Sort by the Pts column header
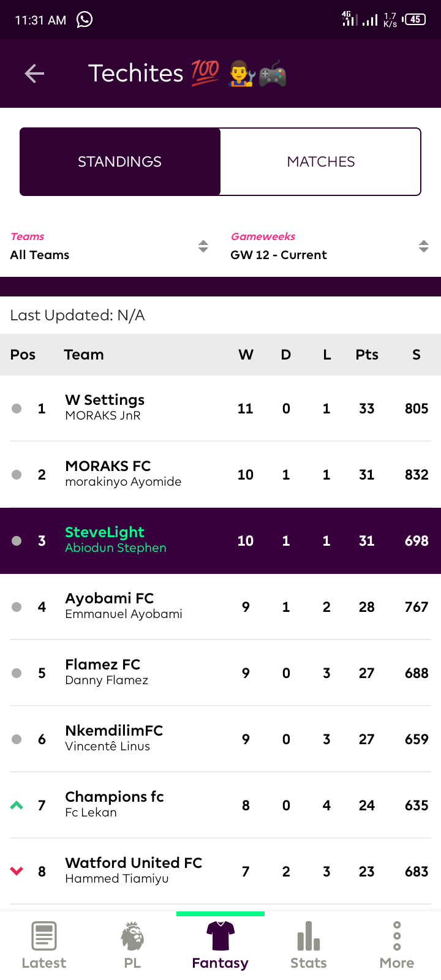This screenshot has height=980, width=441. [367, 355]
